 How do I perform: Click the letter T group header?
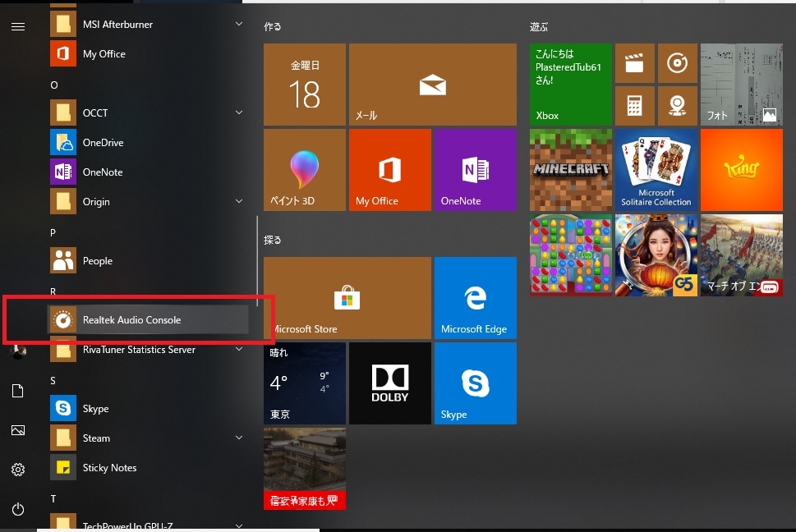[53, 499]
